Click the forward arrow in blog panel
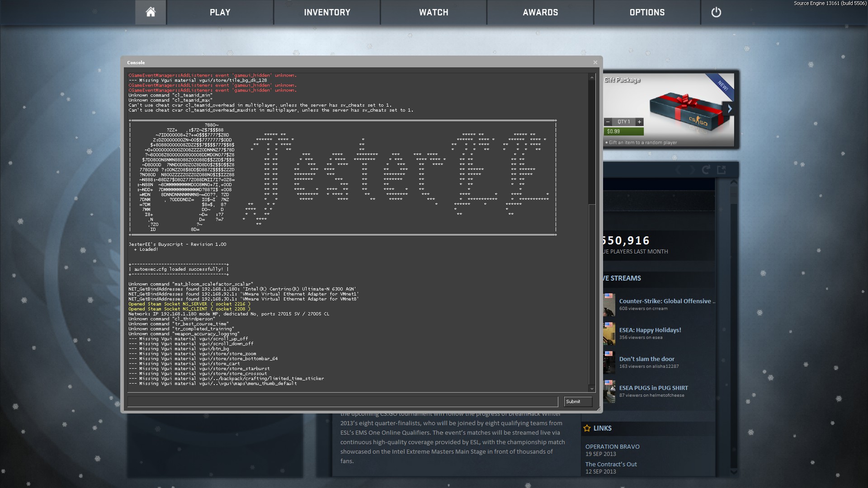This screenshot has width=868, height=488. [692, 170]
